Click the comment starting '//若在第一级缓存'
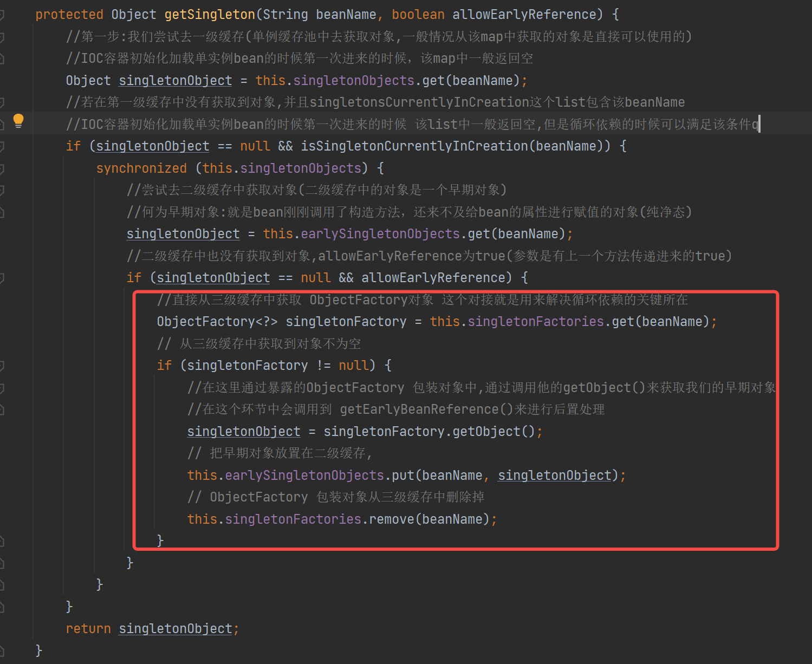This screenshot has height=664, width=812. (x=375, y=102)
